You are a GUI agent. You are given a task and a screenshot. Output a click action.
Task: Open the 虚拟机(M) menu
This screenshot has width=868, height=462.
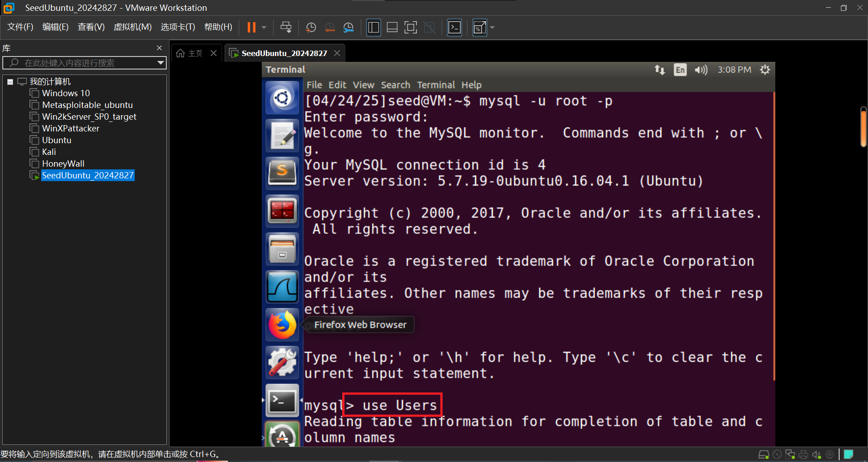(132, 27)
